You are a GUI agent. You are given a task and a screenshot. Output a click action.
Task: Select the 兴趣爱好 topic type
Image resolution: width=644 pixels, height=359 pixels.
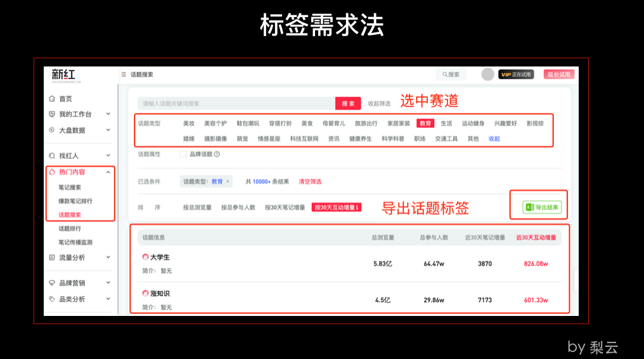[506, 123]
